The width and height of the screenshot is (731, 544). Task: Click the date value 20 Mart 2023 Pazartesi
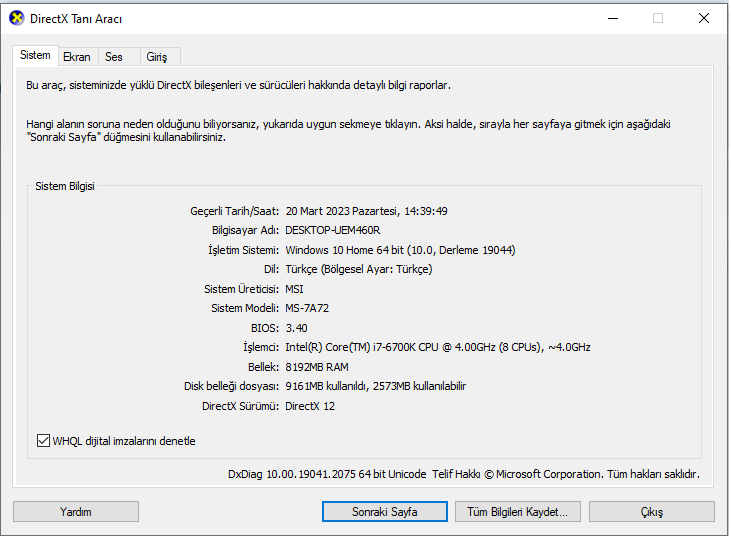(x=341, y=211)
